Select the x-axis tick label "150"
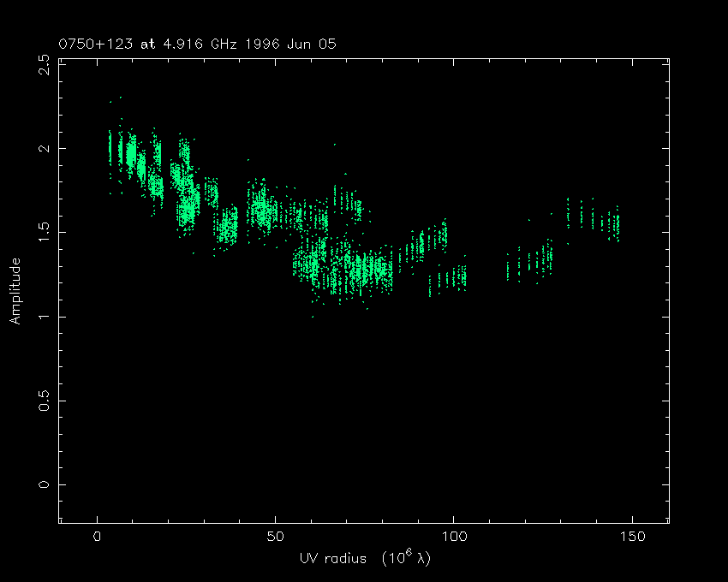The width and height of the screenshot is (728, 582). [631, 537]
